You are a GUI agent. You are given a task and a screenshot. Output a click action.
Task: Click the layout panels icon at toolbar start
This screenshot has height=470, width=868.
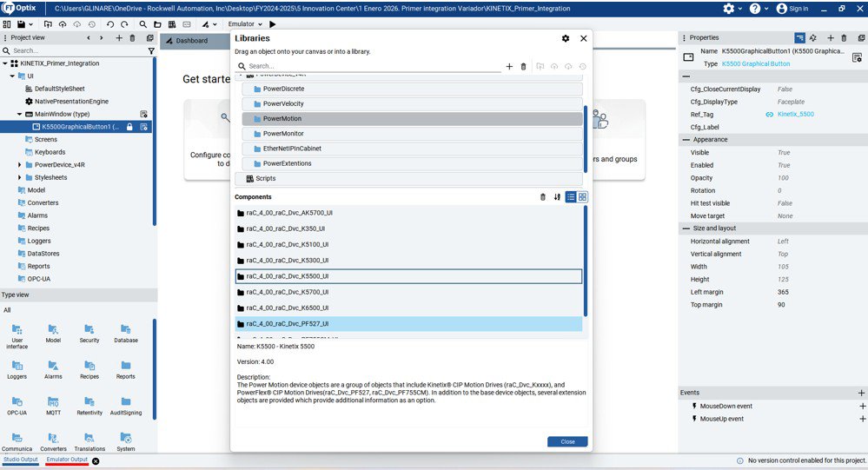[7, 24]
